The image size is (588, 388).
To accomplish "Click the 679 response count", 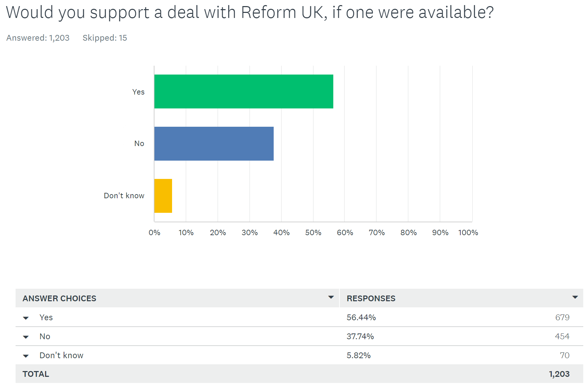I will pos(562,318).
